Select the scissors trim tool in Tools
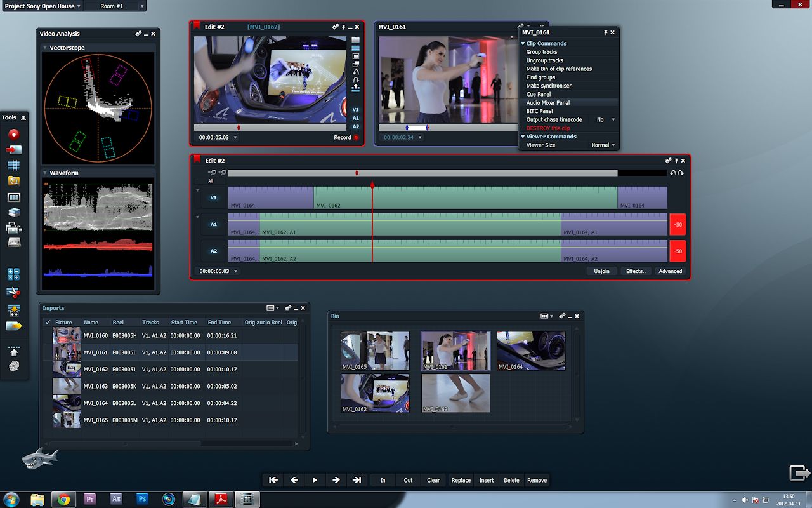The image size is (812, 508). (13, 292)
